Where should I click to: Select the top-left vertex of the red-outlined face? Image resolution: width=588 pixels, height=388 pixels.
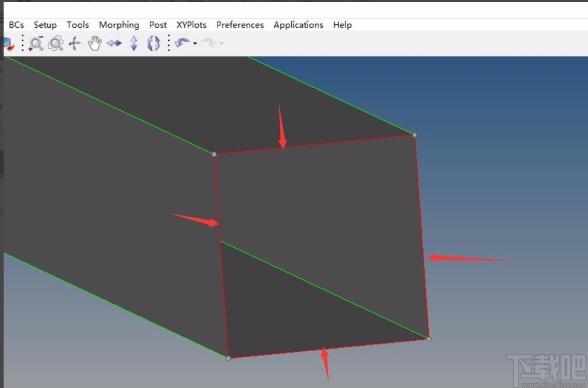tap(214, 154)
